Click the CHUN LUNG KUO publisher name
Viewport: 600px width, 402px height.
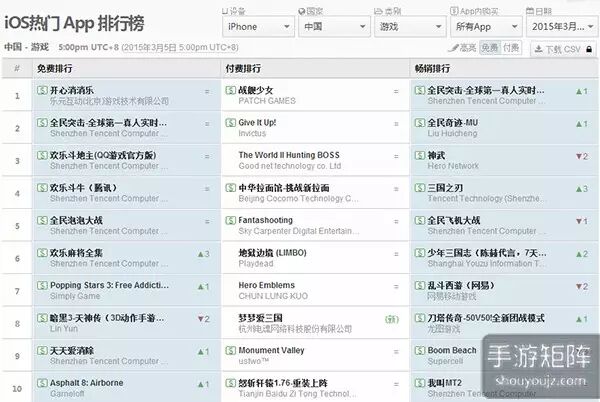tap(273, 296)
